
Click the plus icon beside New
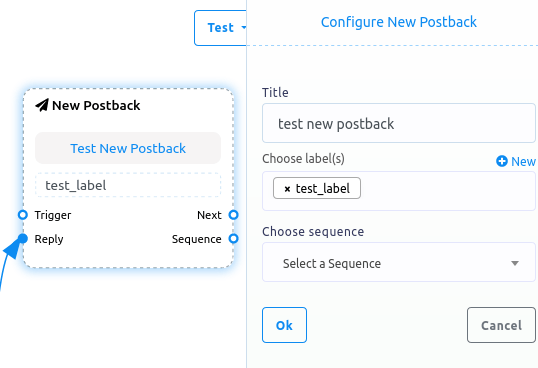click(x=502, y=161)
